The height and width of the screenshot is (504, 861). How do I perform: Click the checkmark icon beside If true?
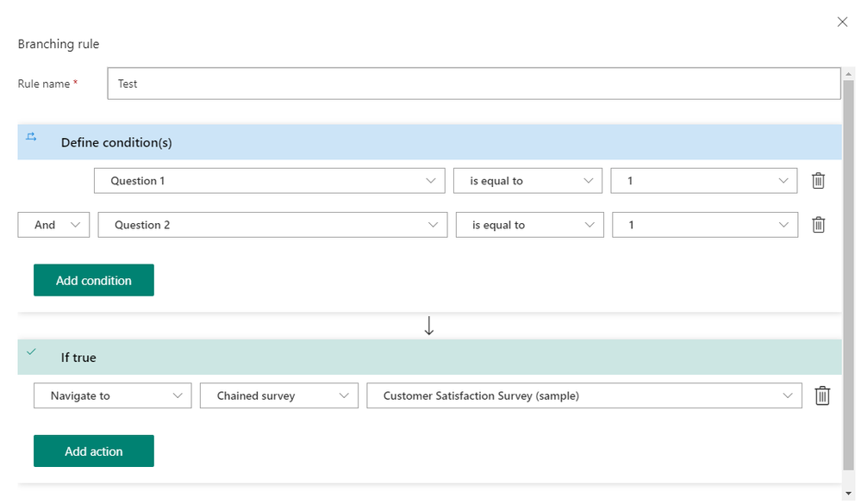32,352
